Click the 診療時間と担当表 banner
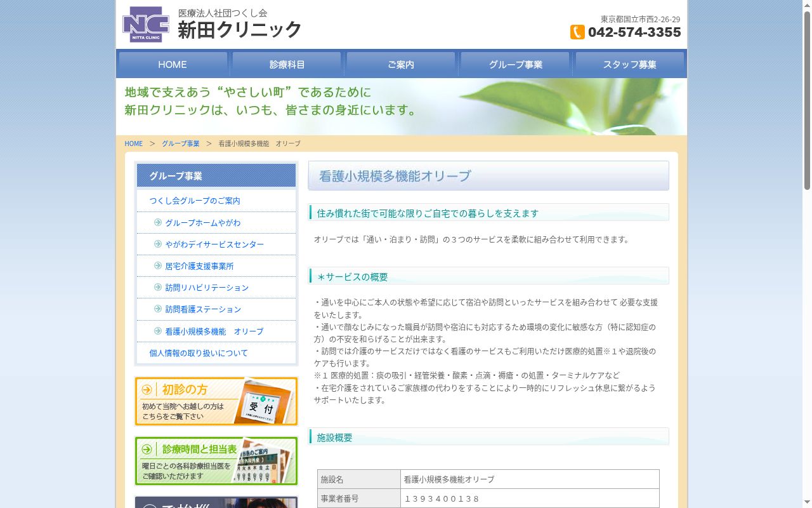Screen dimensions: 812x508 [x=216, y=461]
